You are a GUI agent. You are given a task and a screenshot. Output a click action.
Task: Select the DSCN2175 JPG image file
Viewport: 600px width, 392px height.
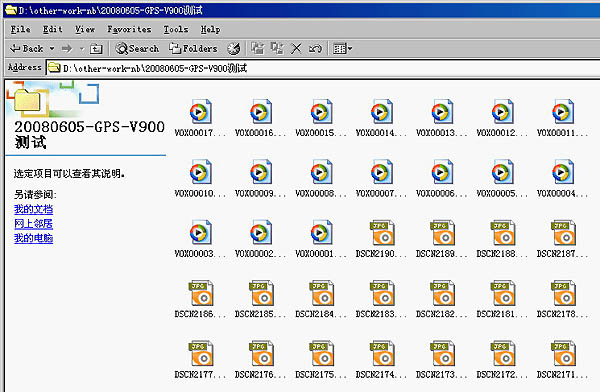pyautogui.click(x=321, y=360)
